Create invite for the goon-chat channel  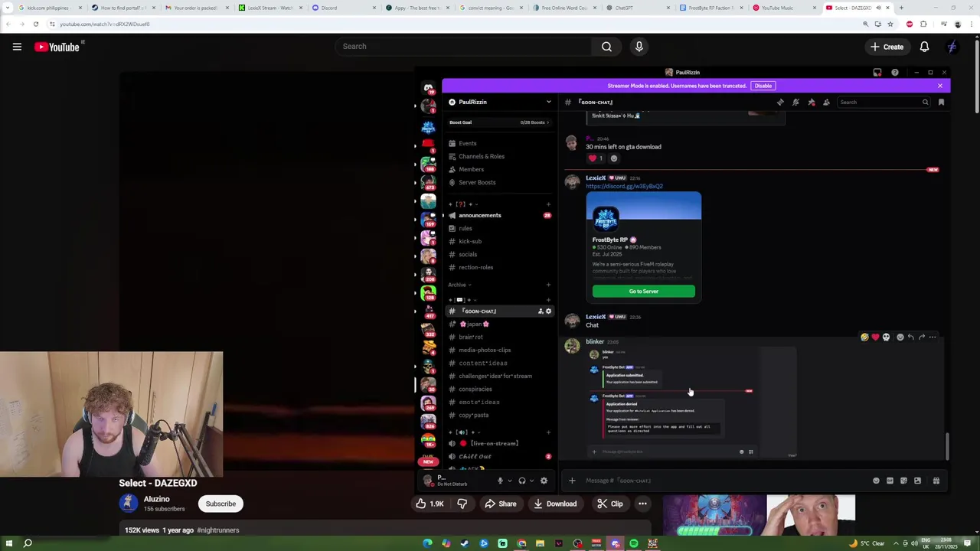(x=541, y=311)
